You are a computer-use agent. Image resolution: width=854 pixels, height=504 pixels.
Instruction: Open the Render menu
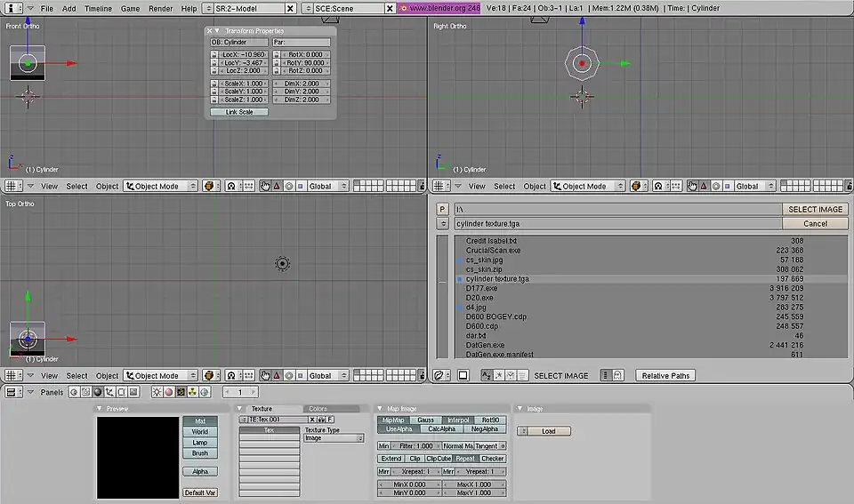(x=160, y=8)
